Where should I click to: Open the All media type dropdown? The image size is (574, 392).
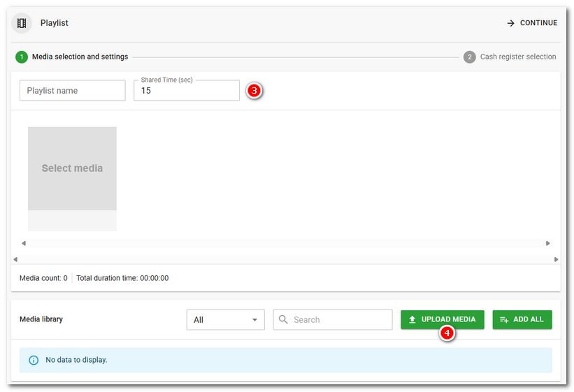point(225,319)
